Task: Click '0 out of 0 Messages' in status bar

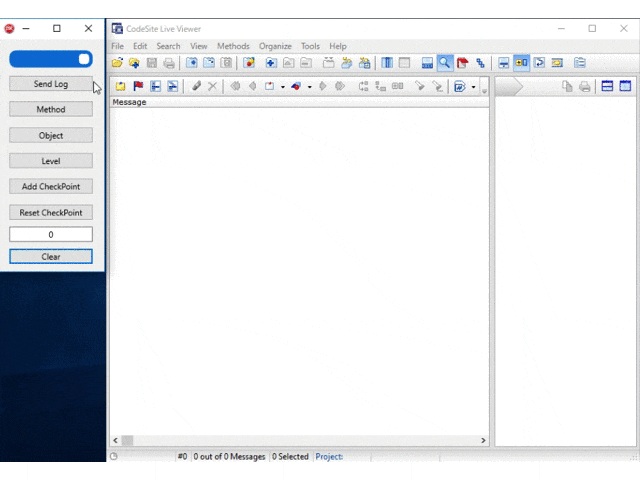Action: [229, 456]
